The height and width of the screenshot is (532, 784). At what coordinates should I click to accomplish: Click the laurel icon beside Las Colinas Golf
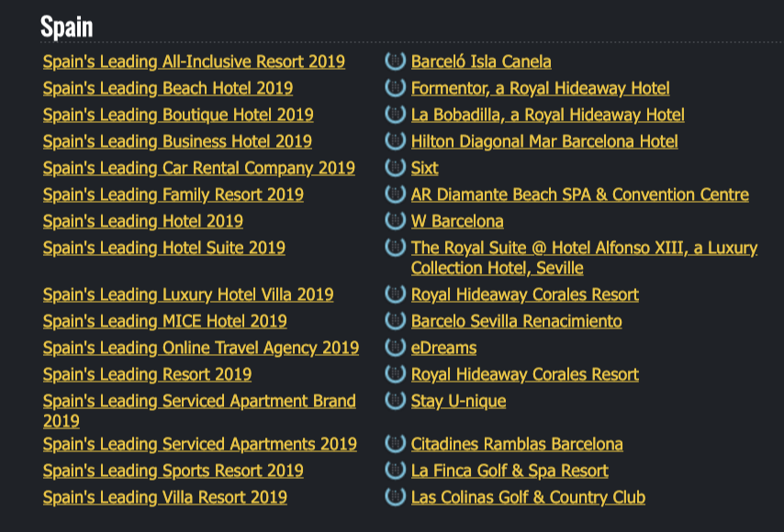pos(395,496)
